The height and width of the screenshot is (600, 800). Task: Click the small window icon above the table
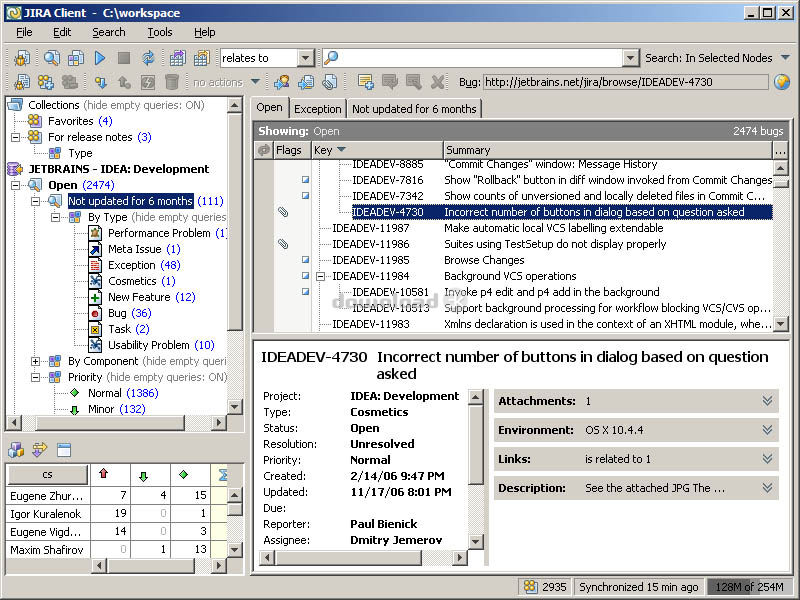pos(64,449)
